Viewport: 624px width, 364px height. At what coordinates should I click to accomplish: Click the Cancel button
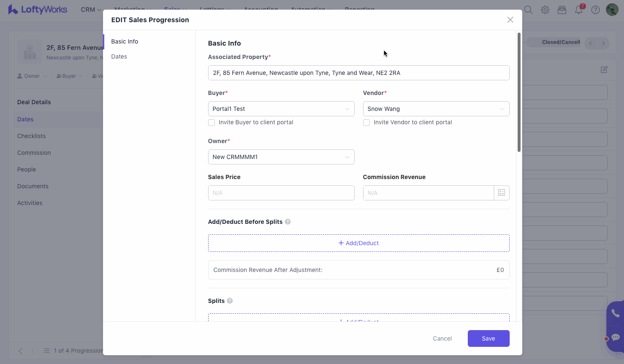coord(442,338)
